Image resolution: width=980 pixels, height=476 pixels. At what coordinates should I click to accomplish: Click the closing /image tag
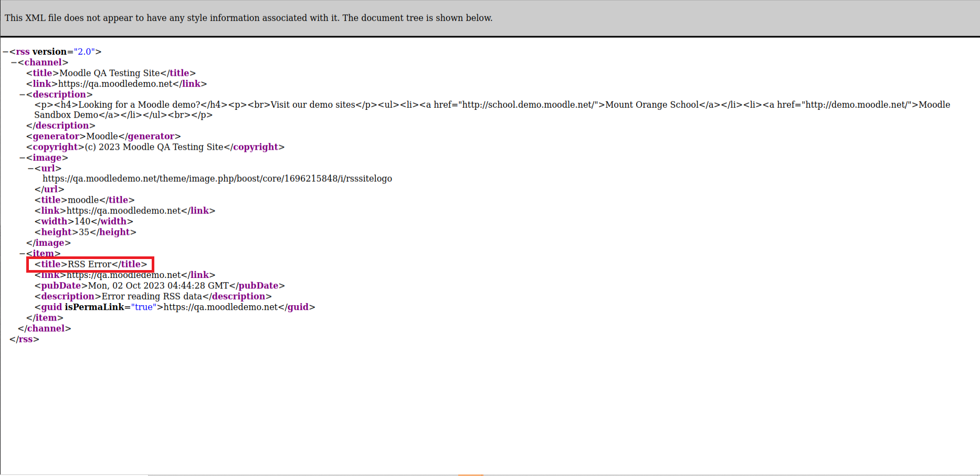pyautogui.click(x=48, y=243)
